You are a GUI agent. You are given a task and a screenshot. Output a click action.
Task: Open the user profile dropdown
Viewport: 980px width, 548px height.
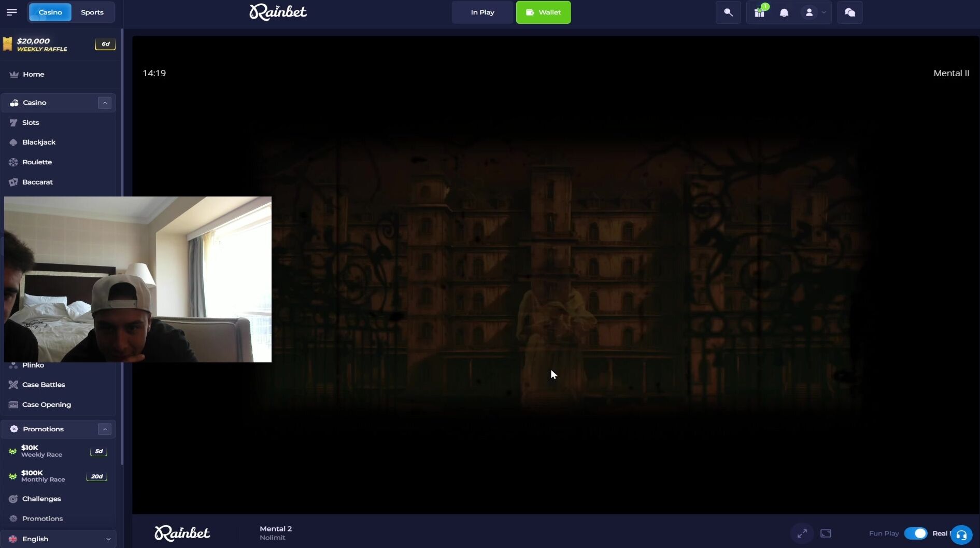814,12
